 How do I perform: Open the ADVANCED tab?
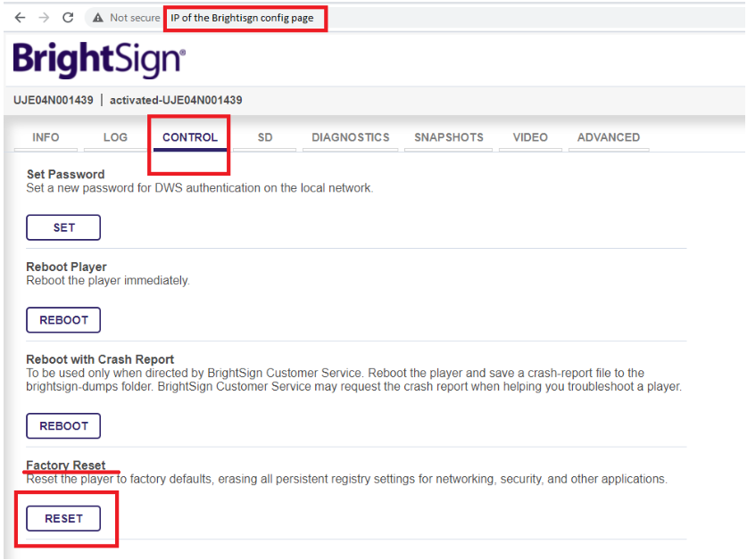click(x=609, y=137)
